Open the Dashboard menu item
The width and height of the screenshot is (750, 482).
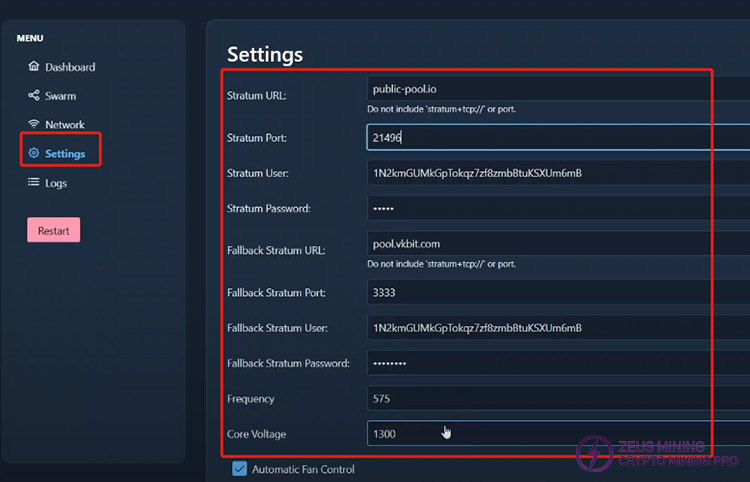[70, 67]
